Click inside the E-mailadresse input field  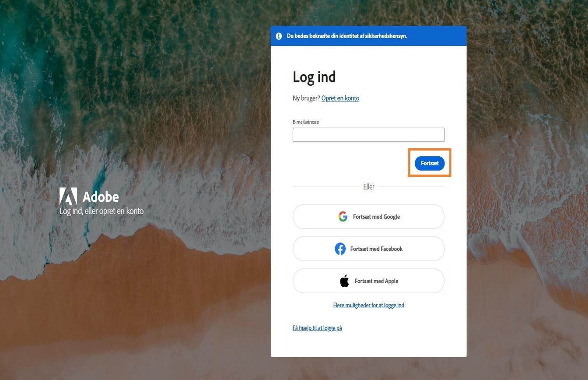coord(368,134)
